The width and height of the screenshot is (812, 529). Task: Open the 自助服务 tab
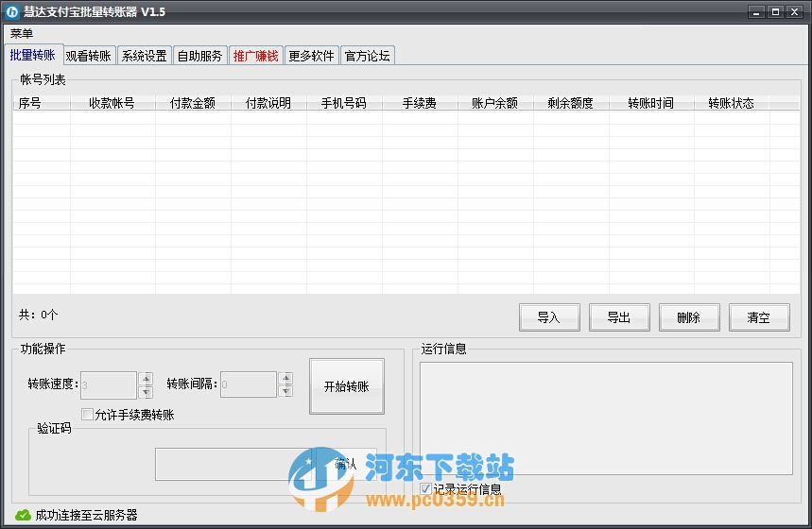point(199,56)
